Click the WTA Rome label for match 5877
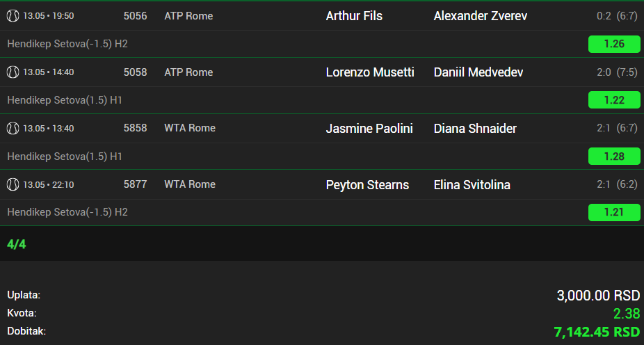 pos(190,184)
